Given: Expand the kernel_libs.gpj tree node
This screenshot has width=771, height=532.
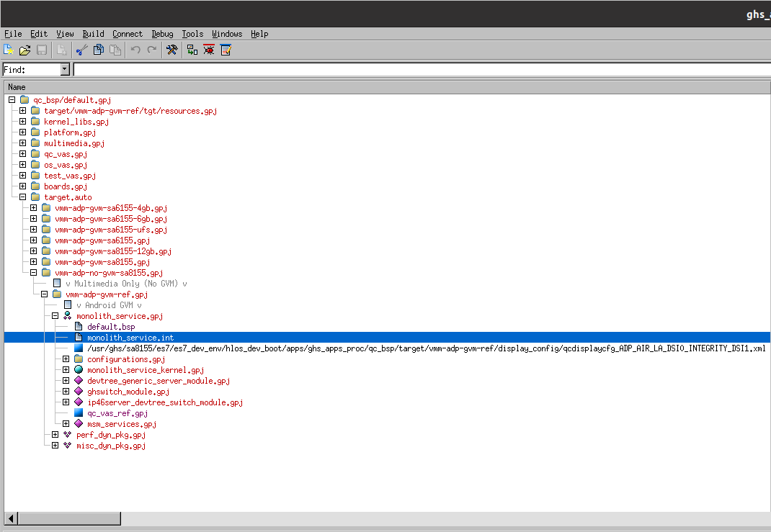Looking at the screenshot, I should click(23, 122).
